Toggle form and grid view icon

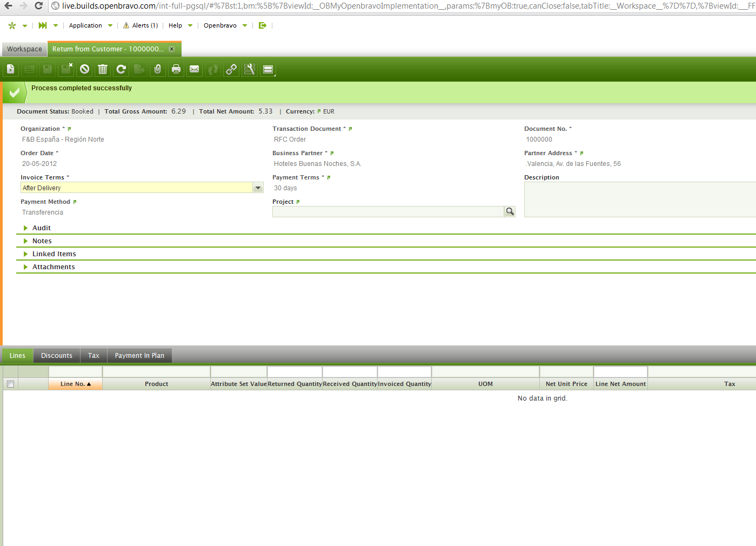pyautogui.click(x=268, y=69)
